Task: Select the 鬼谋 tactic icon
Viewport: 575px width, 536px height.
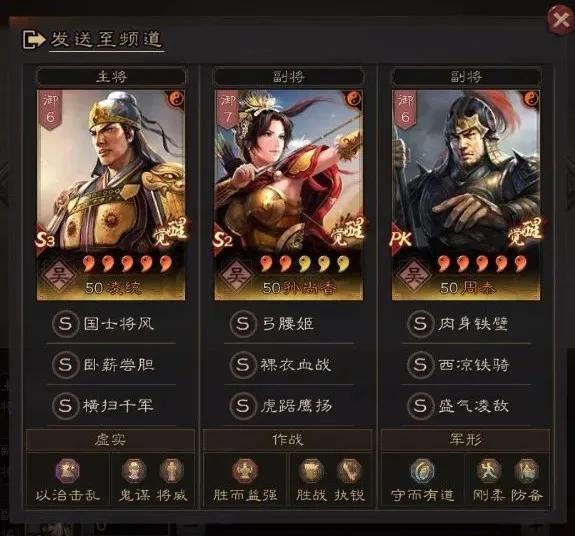Action: [134, 470]
